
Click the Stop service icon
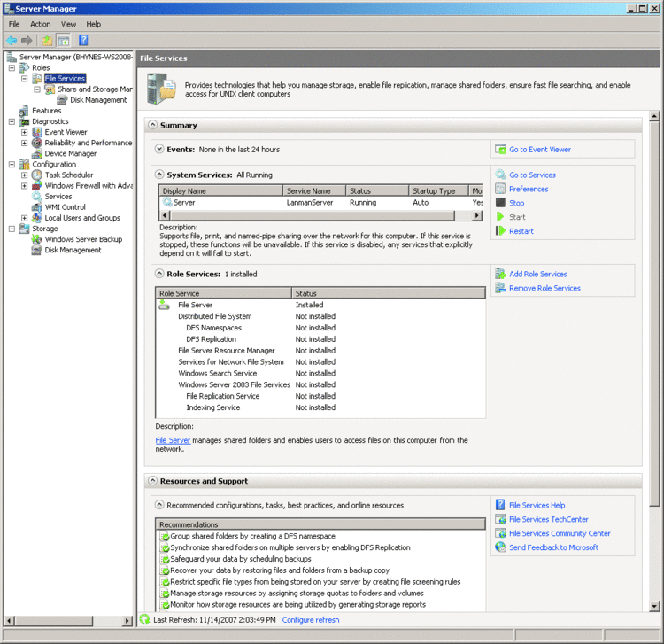pos(501,203)
